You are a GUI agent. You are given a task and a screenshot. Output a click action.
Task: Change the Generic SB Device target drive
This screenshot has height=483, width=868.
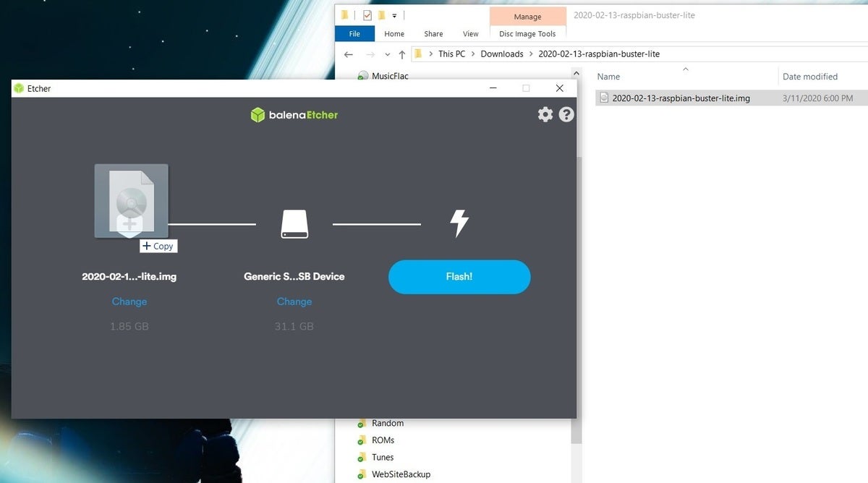point(294,302)
